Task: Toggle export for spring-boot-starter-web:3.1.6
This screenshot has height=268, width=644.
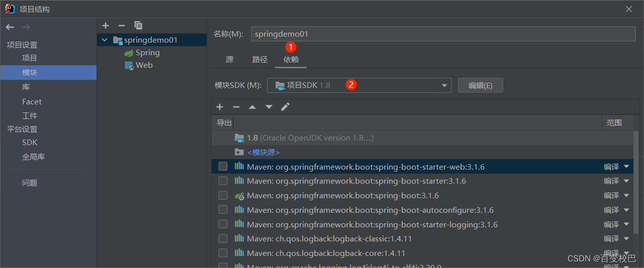Action: coord(223,167)
